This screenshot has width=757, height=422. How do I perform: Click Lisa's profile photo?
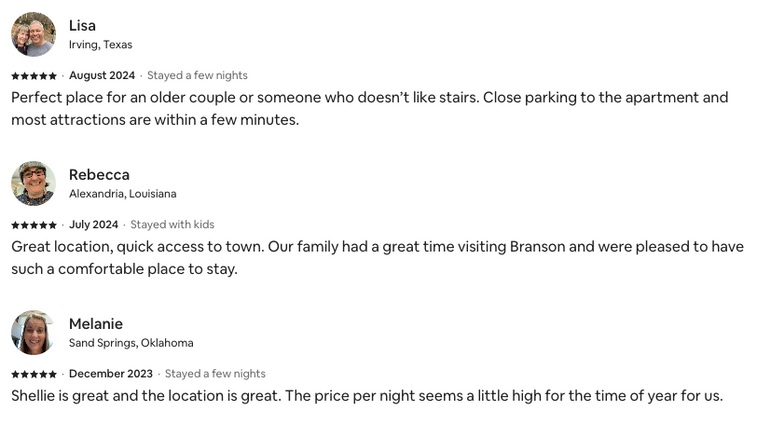pos(33,34)
